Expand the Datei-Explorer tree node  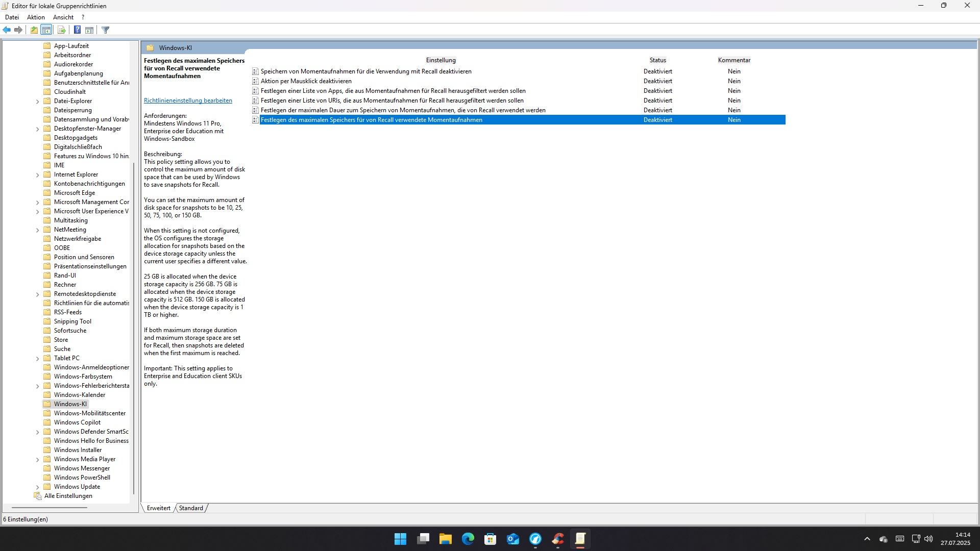(37, 102)
